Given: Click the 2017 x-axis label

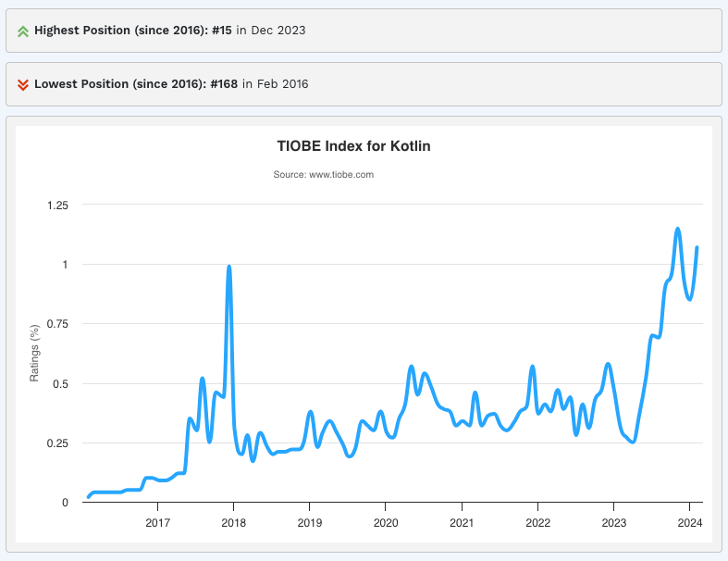Looking at the screenshot, I should (x=157, y=523).
